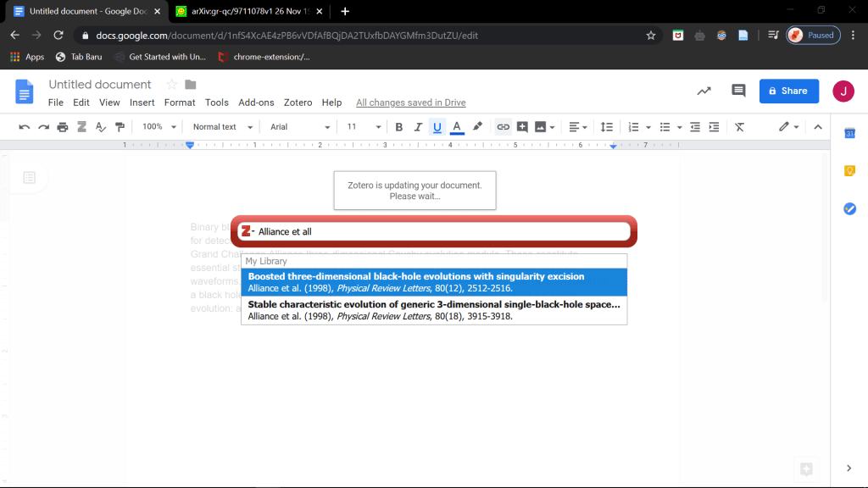868x488 pixels.
Task: Open the Zotero menu
Action: coord(298,103)
